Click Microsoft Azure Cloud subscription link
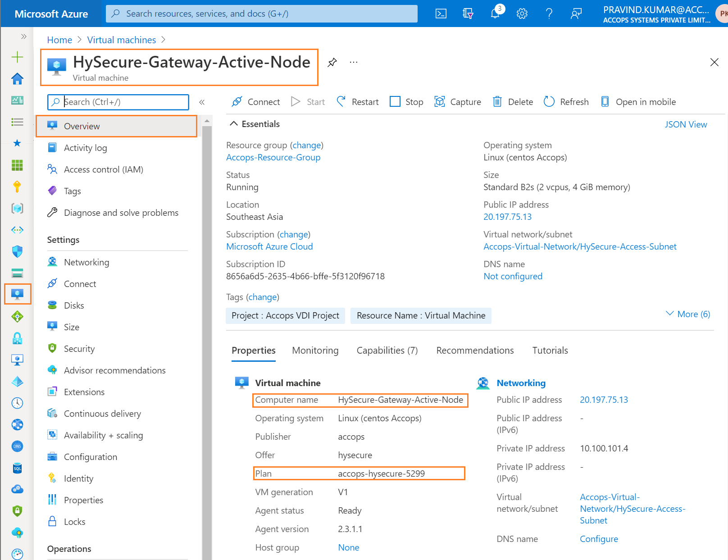This screenshot has height=560, width=728. pyautogui.click(x=269, y=246)
